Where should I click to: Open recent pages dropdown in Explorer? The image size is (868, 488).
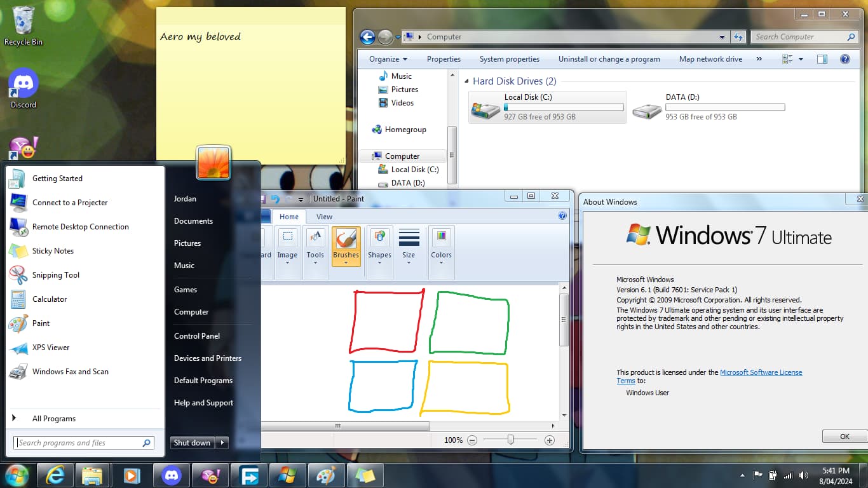pos(398,37)
